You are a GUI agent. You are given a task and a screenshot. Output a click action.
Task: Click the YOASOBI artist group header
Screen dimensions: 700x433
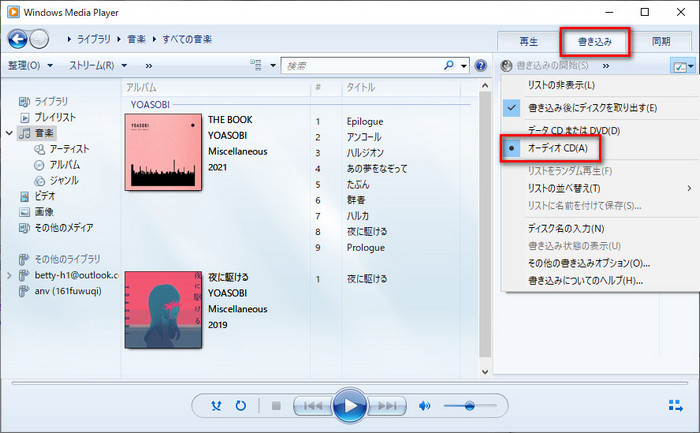pos(150,104)
